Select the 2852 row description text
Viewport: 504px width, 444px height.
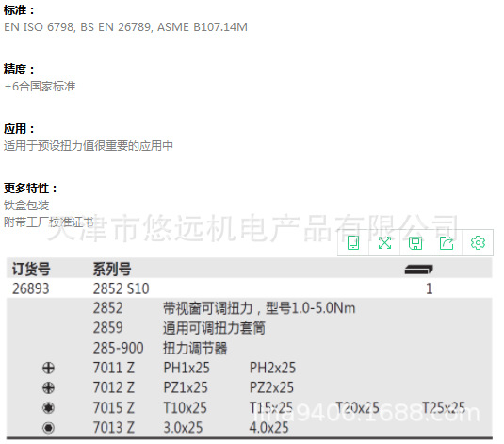point(259,308)
